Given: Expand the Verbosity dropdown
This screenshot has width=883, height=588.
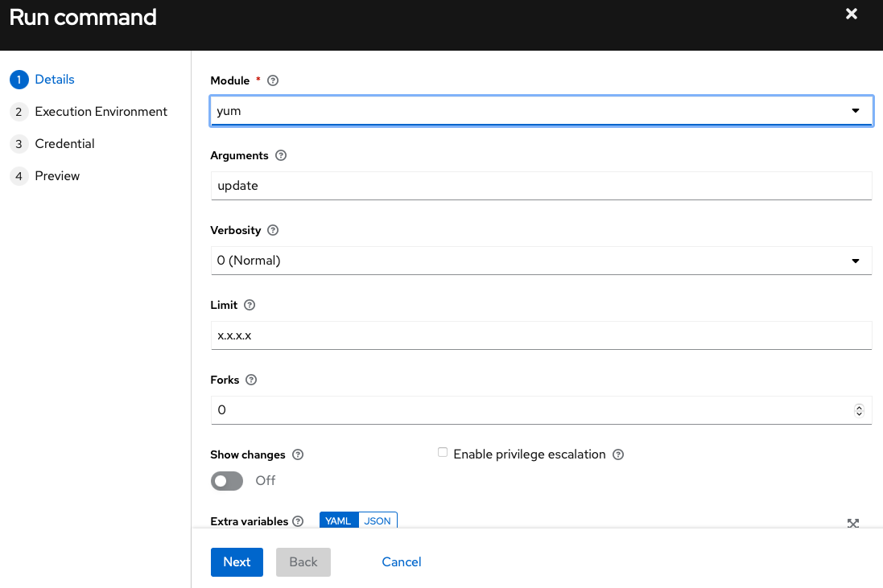Looking at the screenshot, I should point(541,261).
